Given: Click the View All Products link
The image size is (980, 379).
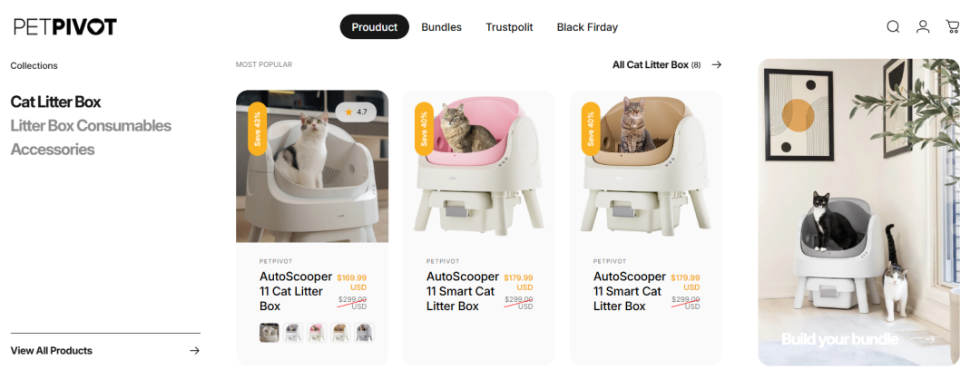Looking at the screenshot, I should (52, 351).
